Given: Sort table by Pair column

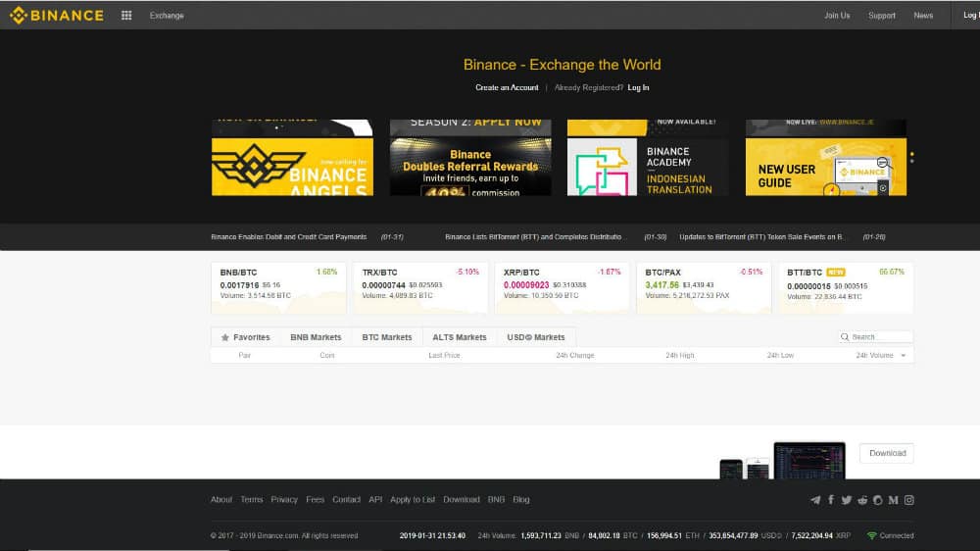Looking at the screenshot, I should 244,355.
